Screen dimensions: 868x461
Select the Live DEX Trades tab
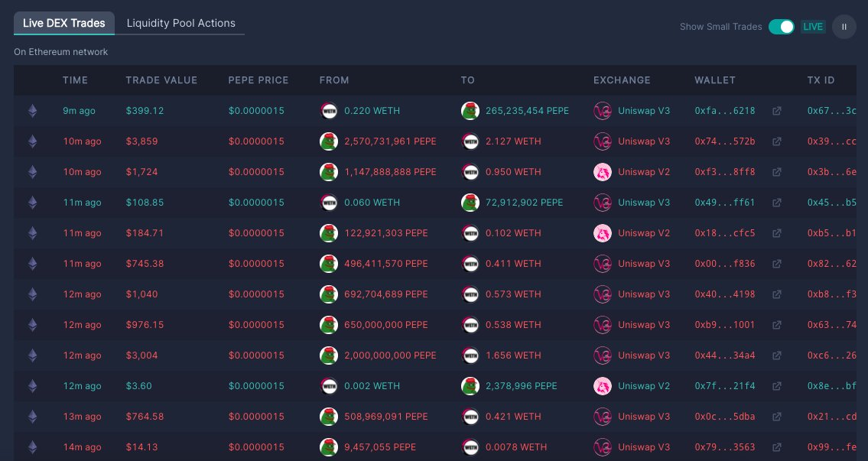[64, 23]
